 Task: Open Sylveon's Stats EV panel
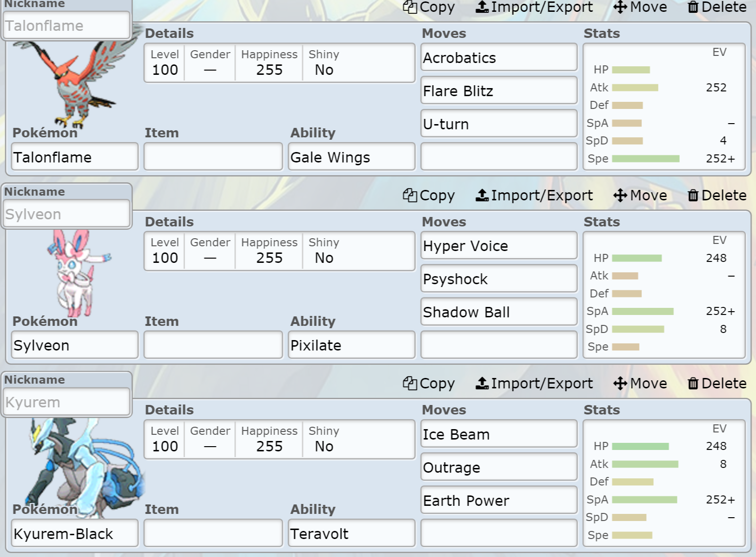tap(664, 295)
